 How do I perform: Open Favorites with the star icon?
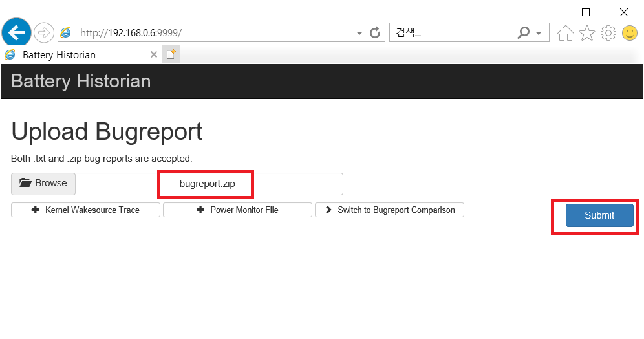point(587,33)
